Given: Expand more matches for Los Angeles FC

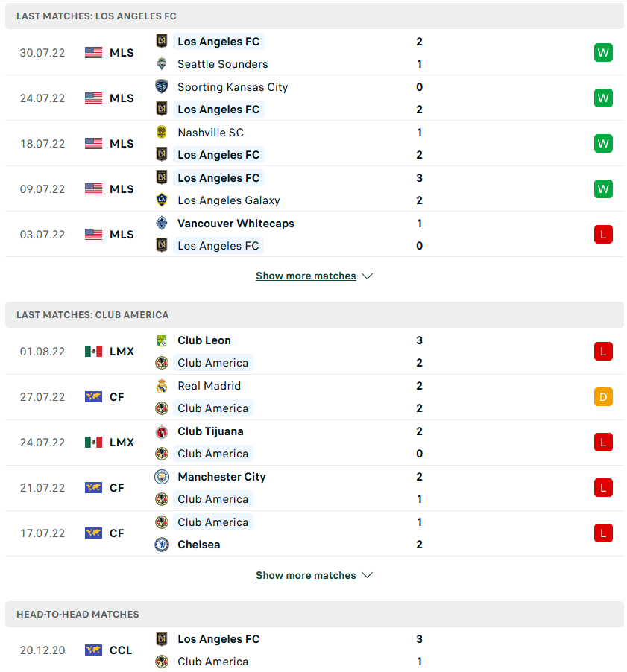Looking at the screenshot, I should pyautogui.click(x=306, y=276).
